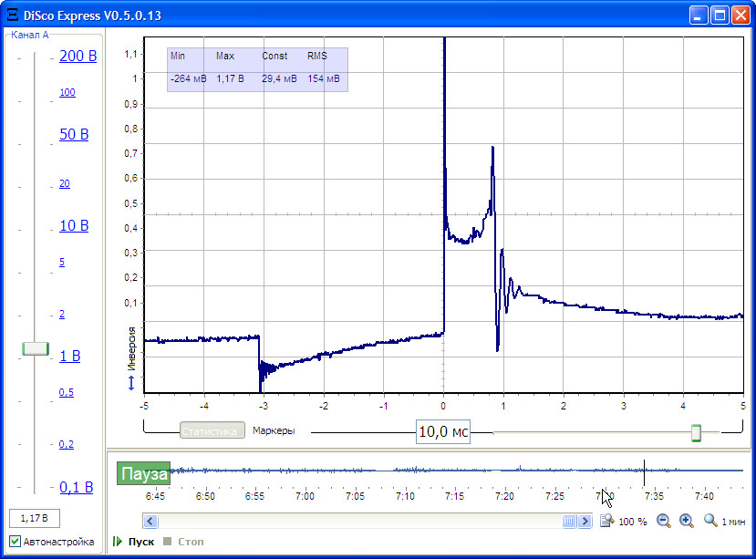Click the green Пауза label

coord(143,474)
